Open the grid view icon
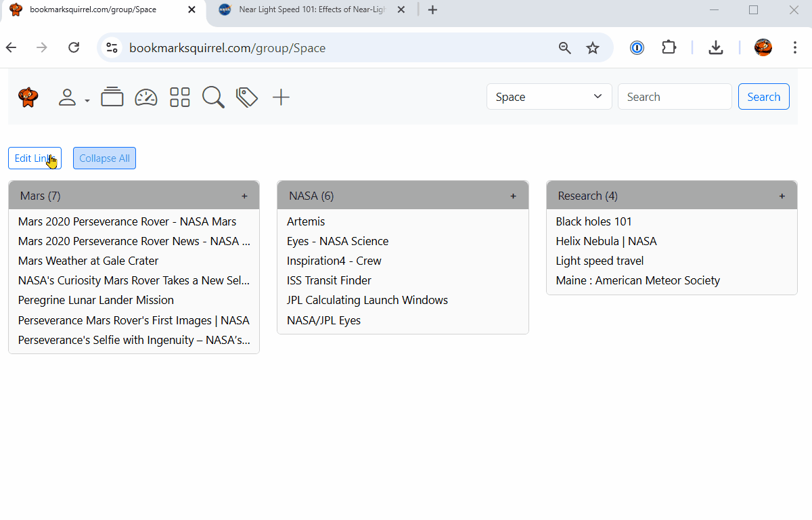This screenshot has height=520, width=812. 180,97
